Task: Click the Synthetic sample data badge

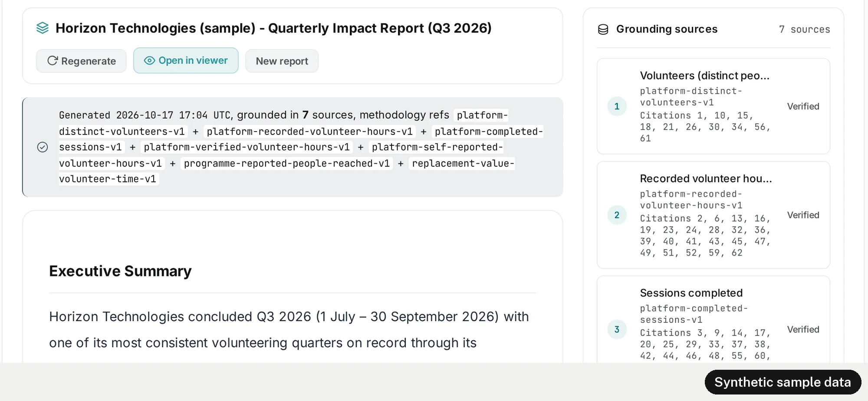Action: coord(783,382)
